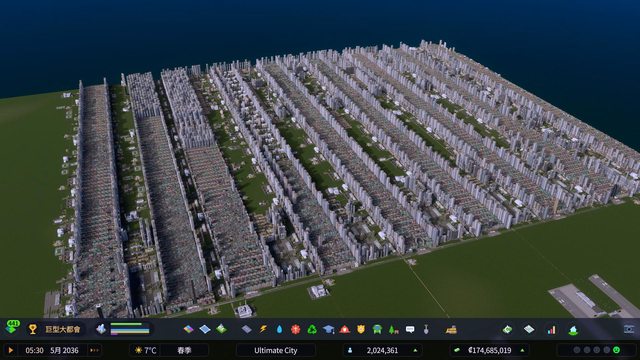The width and height of the screenshot is (640, 360).
Task: Select the bulldozer demolish tool
Action: 451,329
